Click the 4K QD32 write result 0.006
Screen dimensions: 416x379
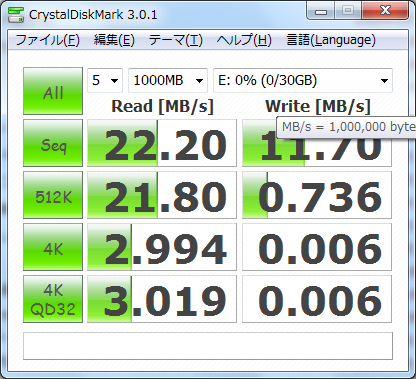317,299
